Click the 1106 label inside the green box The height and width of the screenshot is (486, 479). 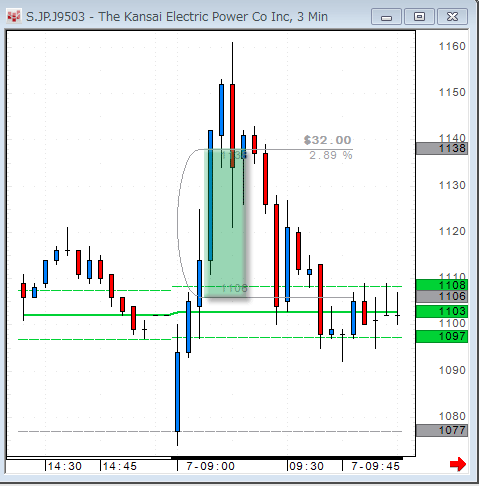(x=234, y=288)
